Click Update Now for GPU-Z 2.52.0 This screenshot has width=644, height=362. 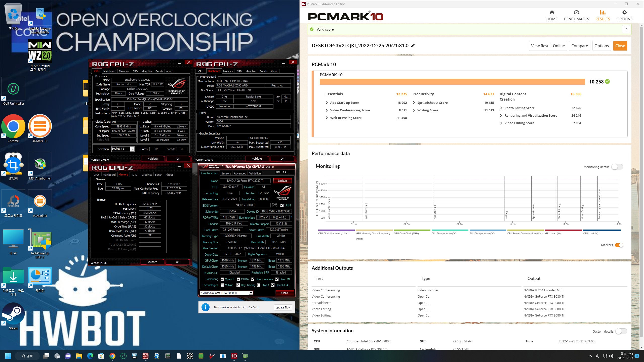point(283,307)
